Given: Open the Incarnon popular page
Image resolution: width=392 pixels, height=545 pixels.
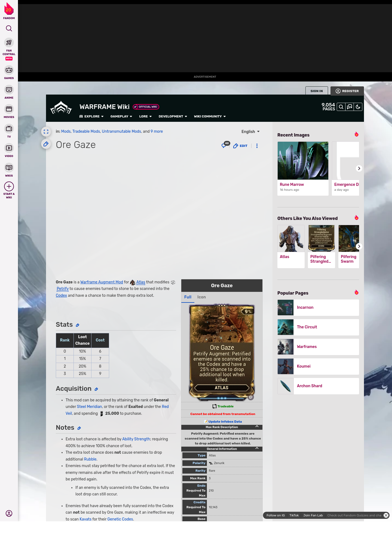Looking at the screenshot, I should pos(318,307).
